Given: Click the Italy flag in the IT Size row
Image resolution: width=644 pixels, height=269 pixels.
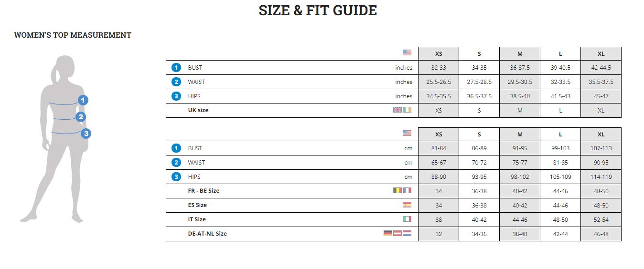Looking at the screenshot, I should coord(407,219).
